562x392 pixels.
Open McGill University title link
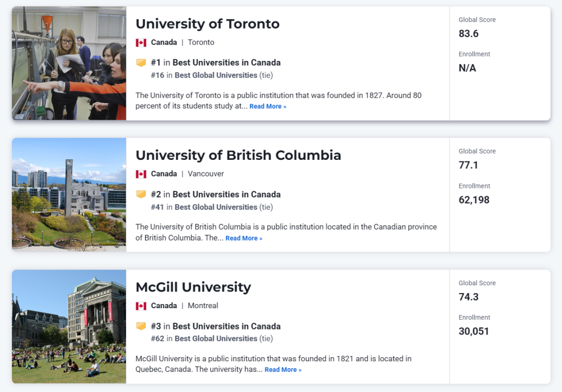pyautogui.click(x=193, y=287)
